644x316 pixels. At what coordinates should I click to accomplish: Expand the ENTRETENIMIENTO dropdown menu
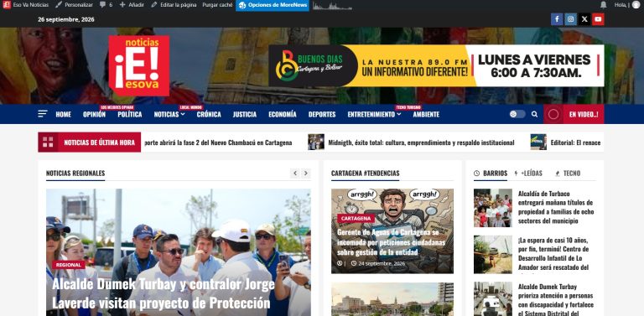tap(374, 115)
